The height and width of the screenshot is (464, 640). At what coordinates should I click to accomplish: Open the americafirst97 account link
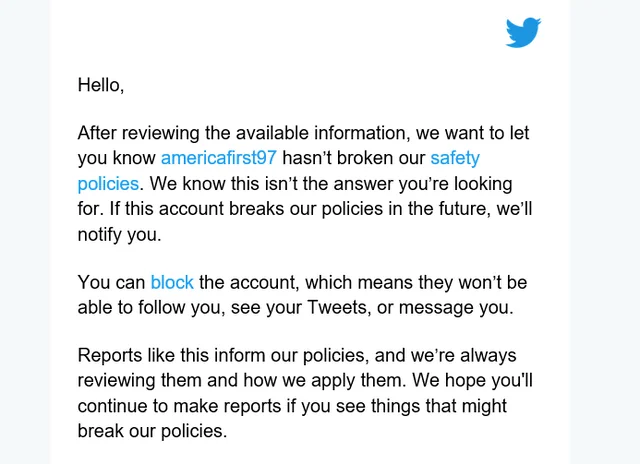click(218, 158)
